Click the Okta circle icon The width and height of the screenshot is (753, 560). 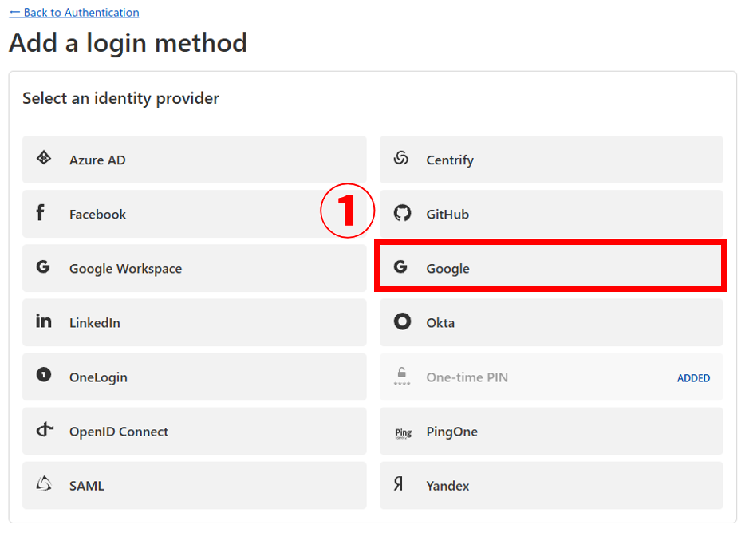point(402,321)
